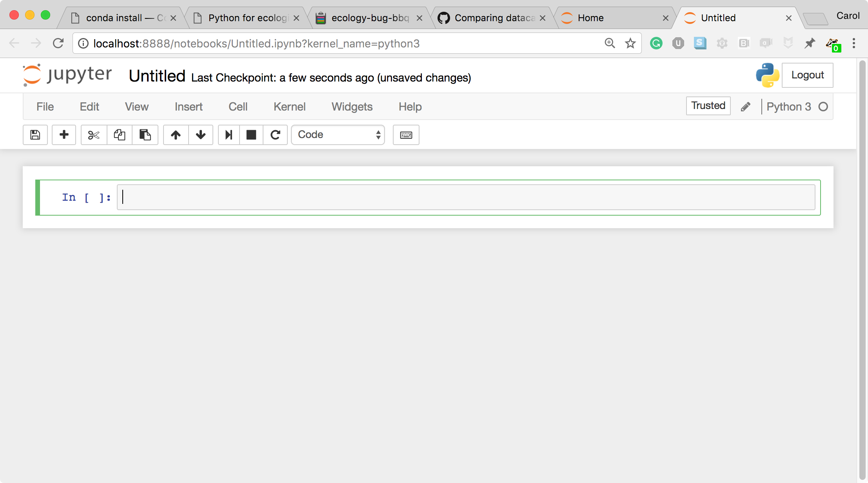Click the Trusted toggle button
Screen dimensions: 868x483
pyautogui.click(x=708, y=106)
